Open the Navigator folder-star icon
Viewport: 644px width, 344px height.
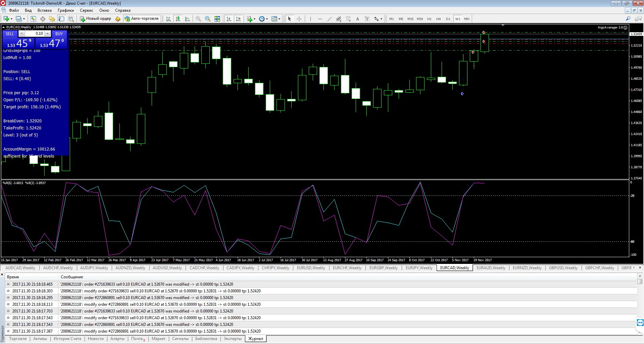[52, 19]
